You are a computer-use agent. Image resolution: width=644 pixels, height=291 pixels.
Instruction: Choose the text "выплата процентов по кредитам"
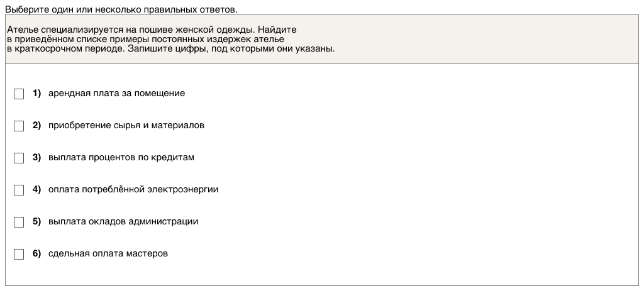coord(121,157)
